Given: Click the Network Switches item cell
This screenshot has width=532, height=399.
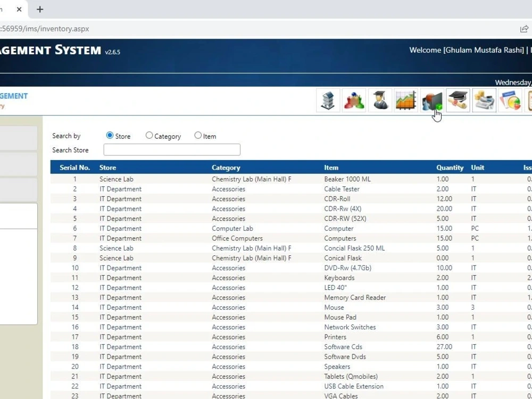Looking at the screenshot, I should pyautogui.click(x=350, y=327).
